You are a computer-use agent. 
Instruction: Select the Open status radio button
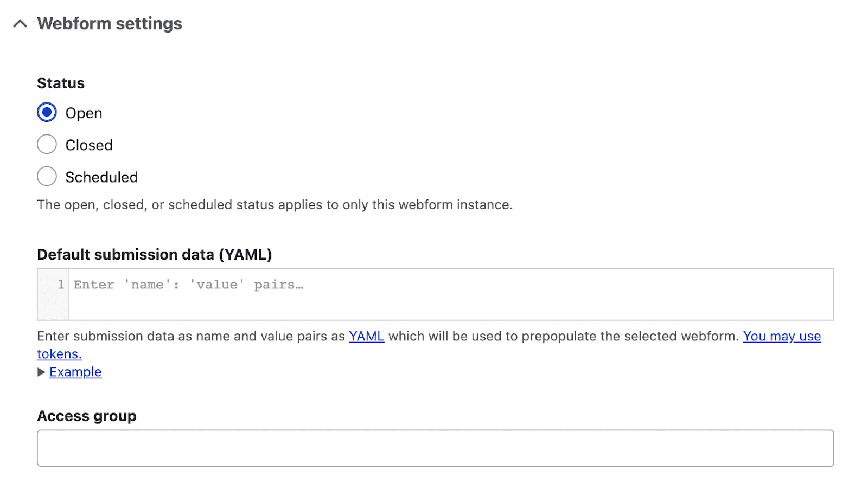tap(47, 112)
